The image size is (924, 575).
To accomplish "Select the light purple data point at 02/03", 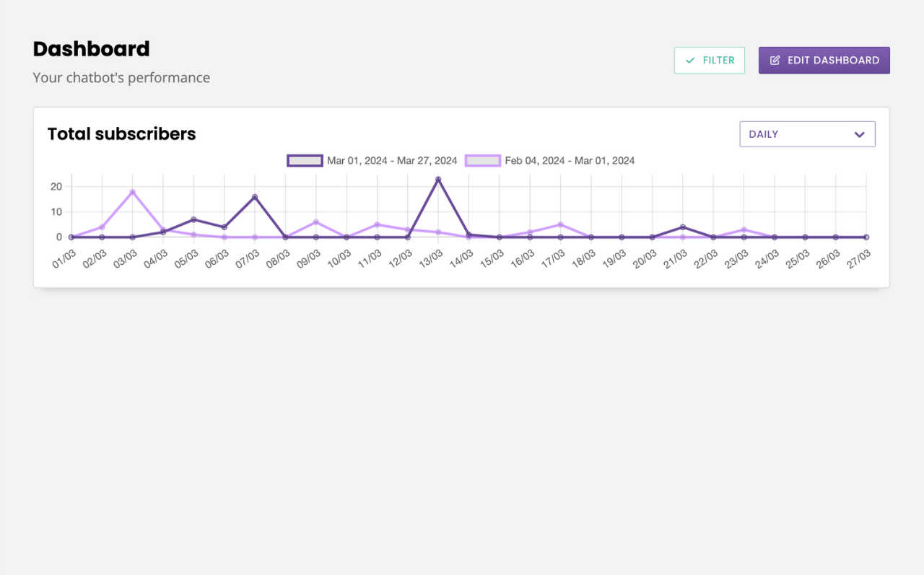I will coord(102,227).
